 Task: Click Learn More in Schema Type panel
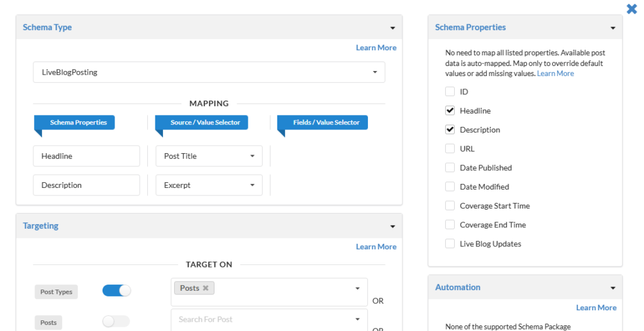coord(375,48)
